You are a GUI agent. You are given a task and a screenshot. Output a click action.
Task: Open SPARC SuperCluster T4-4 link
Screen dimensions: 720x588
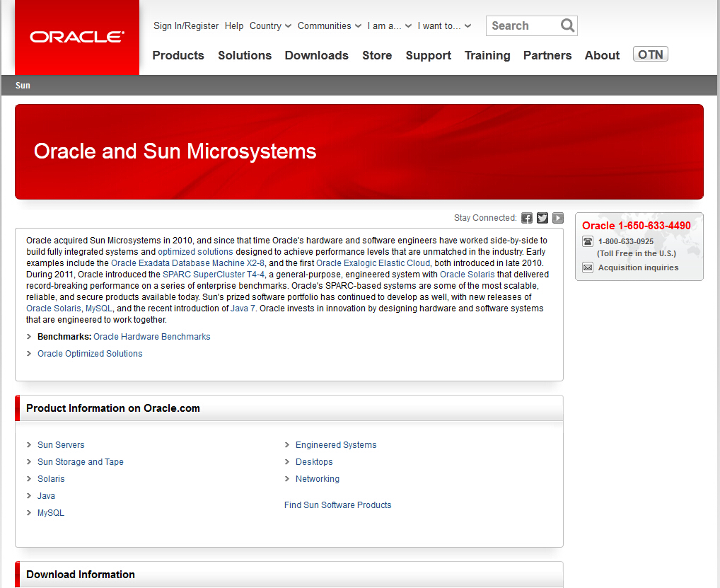pyautogui.click(x=214, y=275)
